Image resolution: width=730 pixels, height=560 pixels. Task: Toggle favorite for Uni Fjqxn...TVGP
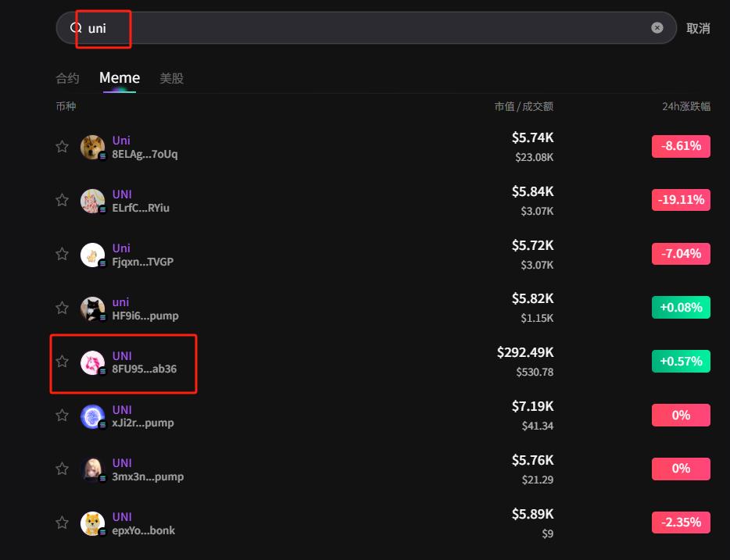click(x=62, y=255)
